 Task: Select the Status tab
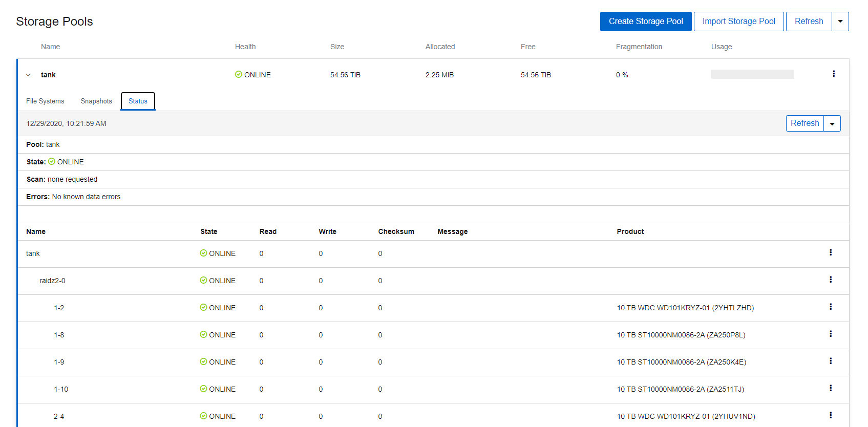[138, 101]
